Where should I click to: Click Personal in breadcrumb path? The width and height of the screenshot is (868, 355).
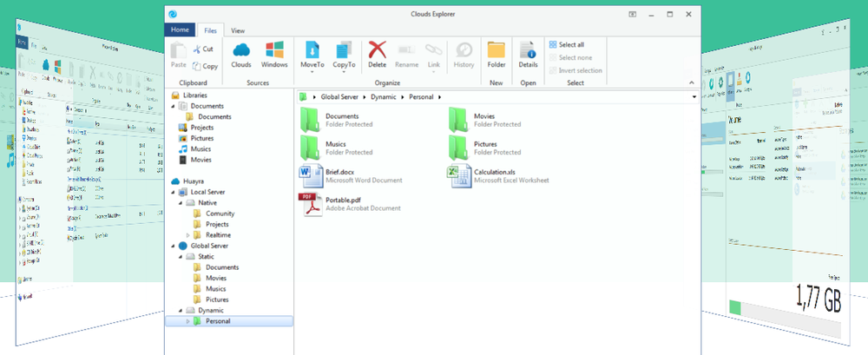pos(421,97)
